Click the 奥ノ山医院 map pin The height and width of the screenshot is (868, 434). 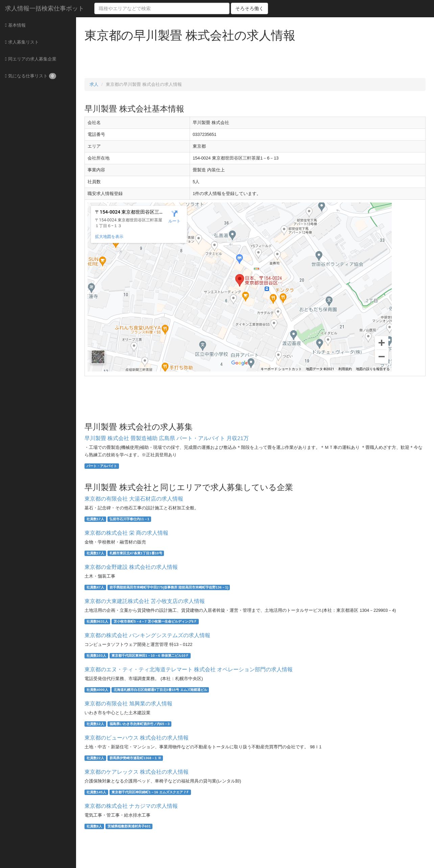click(368, 337)
